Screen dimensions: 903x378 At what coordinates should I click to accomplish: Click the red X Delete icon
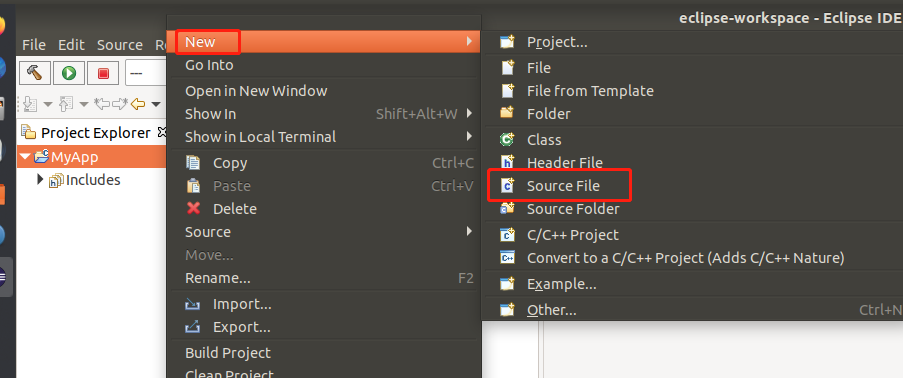pos(193,209)
